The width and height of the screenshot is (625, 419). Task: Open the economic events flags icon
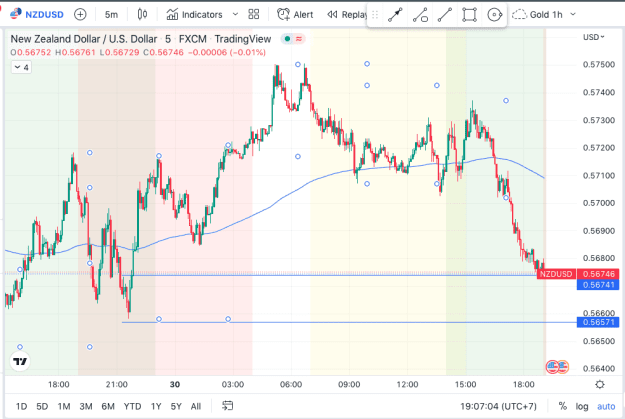(x=557, y=366)
